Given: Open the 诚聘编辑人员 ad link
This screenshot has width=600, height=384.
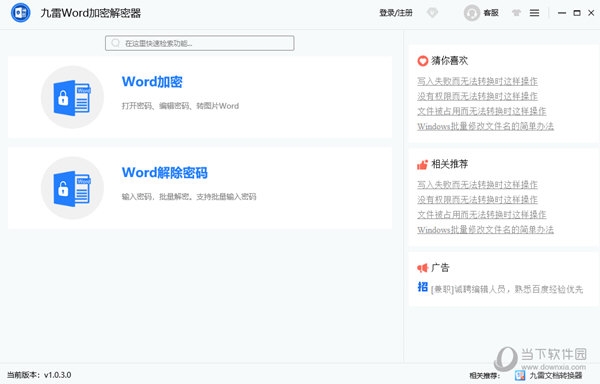Looking at the screenshot, I should coord(507,289).
